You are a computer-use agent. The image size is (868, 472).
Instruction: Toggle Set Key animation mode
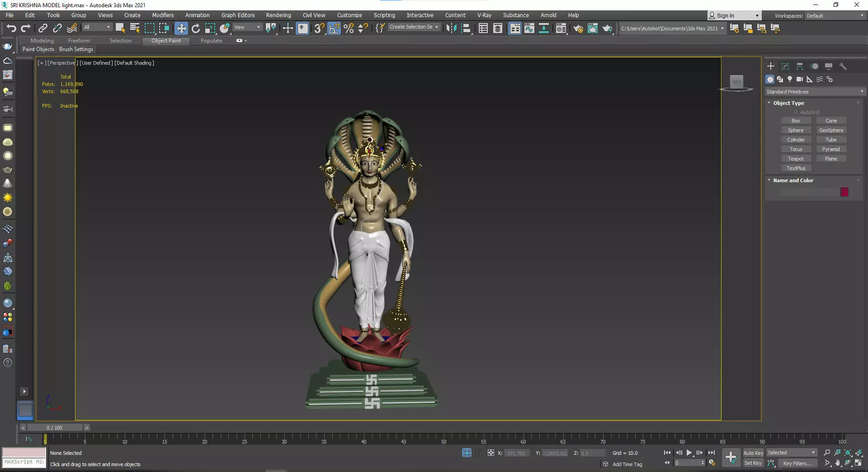(753, 463)
